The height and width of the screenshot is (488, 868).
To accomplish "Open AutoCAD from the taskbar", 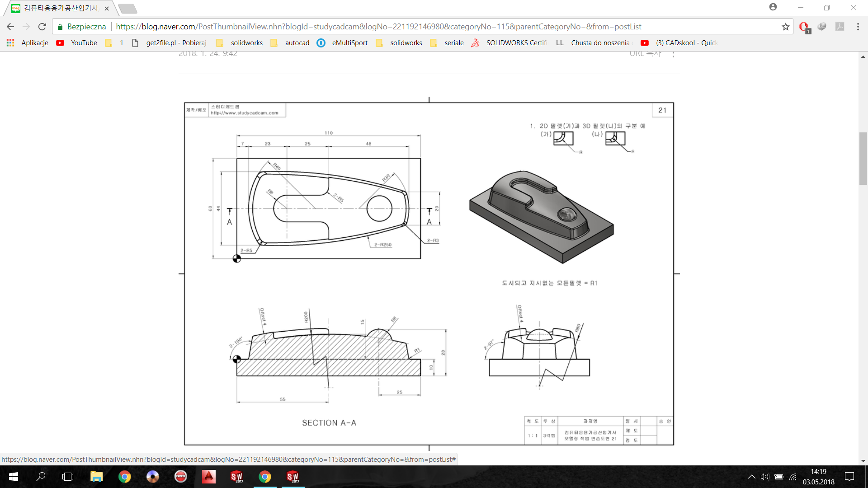I will point(208,477).
